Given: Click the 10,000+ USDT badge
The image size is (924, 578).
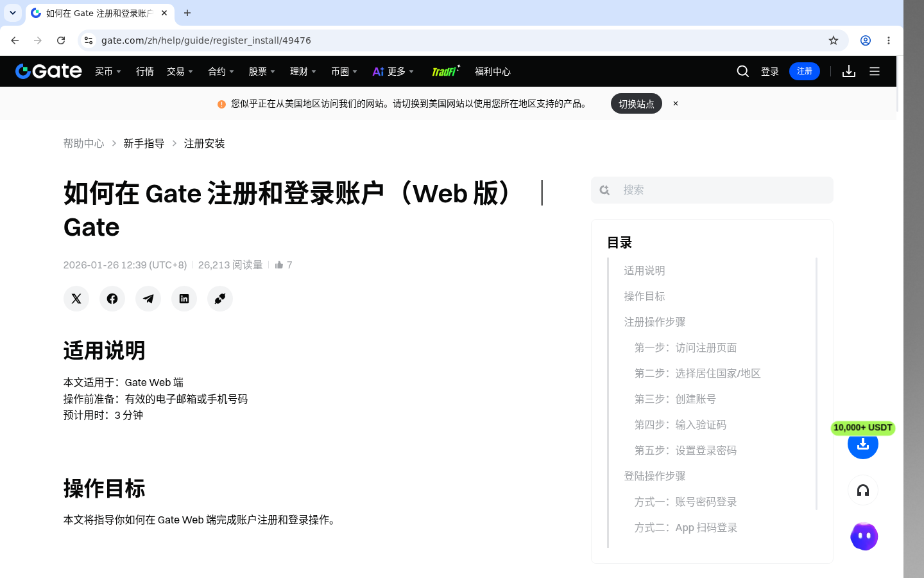Looking at the screenshot, I should 863,428.
